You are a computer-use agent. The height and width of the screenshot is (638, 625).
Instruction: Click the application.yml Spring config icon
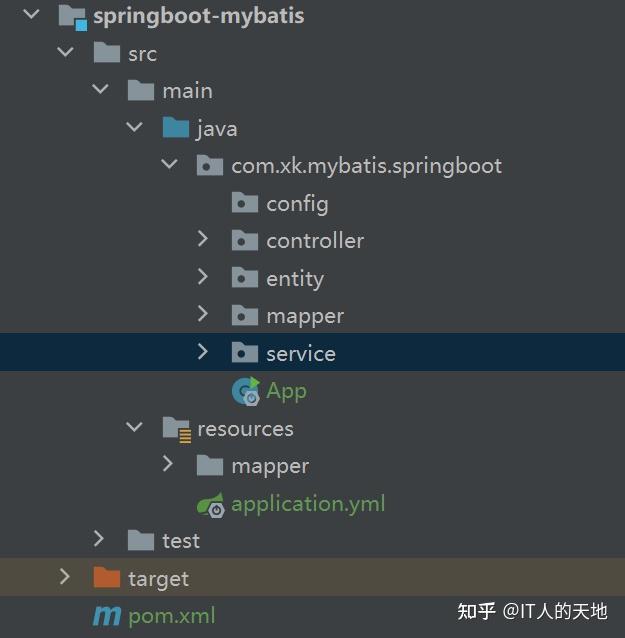point(210,505)
